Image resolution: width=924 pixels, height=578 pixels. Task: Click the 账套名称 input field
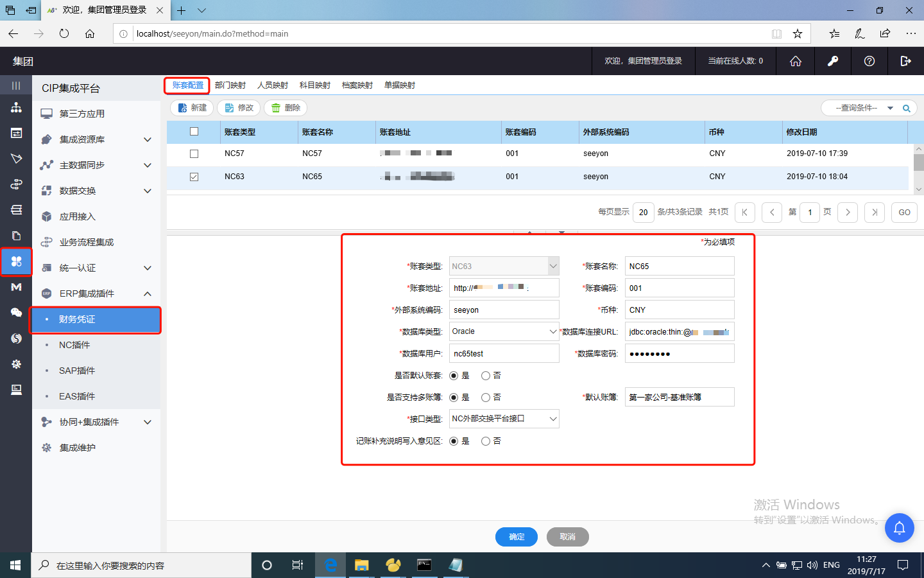click(x=679, y=267)
